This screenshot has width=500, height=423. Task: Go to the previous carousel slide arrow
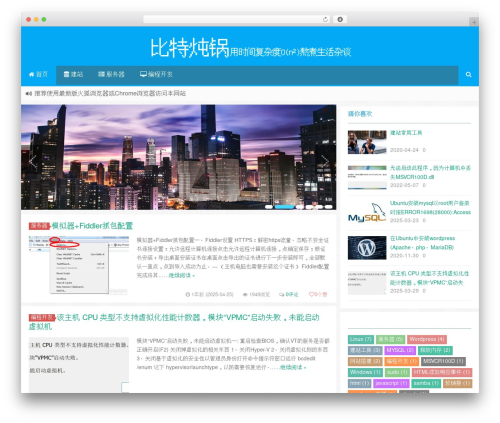click(x=33, y=162)
